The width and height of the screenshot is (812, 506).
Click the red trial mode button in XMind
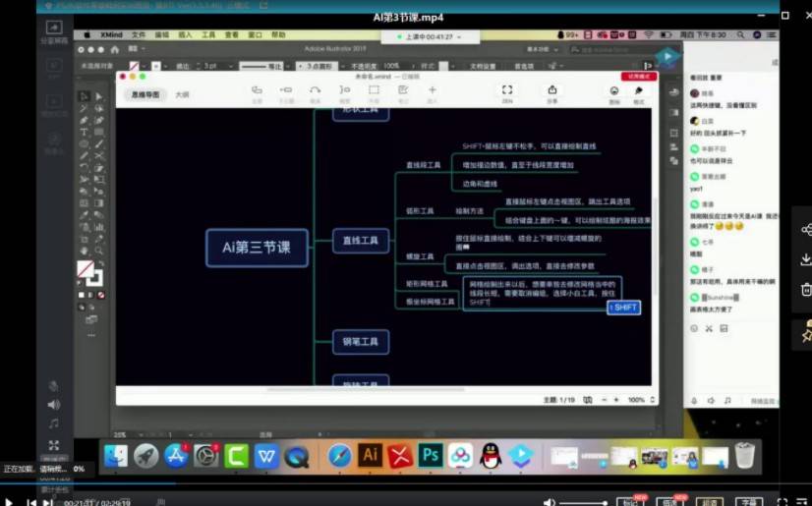point(639,76)
